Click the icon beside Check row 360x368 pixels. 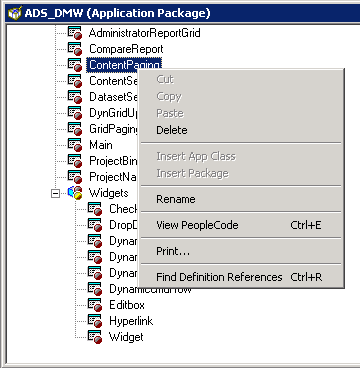[x=95, y=209]
